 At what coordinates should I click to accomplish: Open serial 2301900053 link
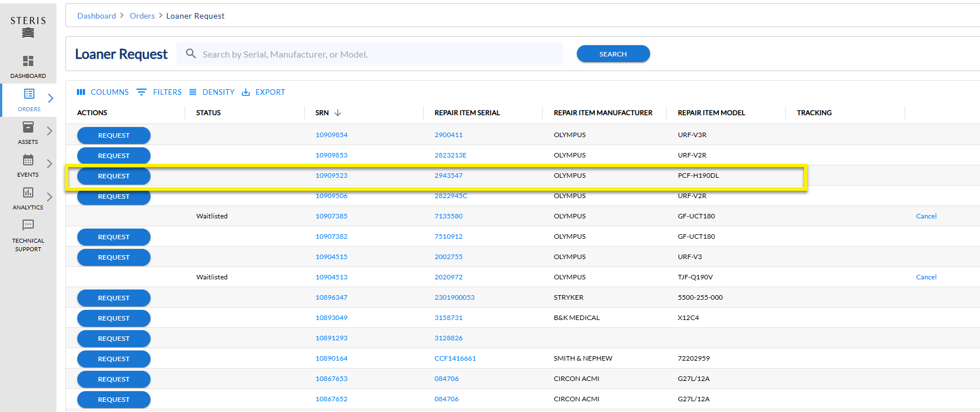454,297
